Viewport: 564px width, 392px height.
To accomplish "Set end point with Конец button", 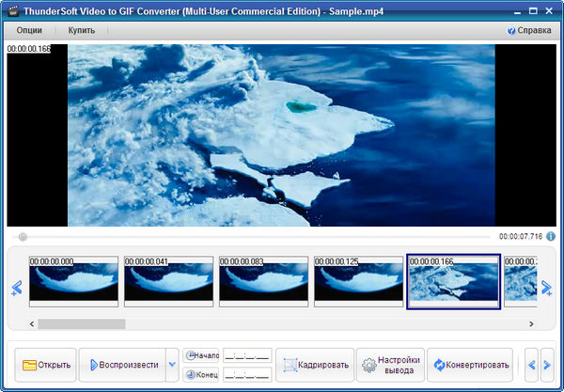I will point(202,374).
